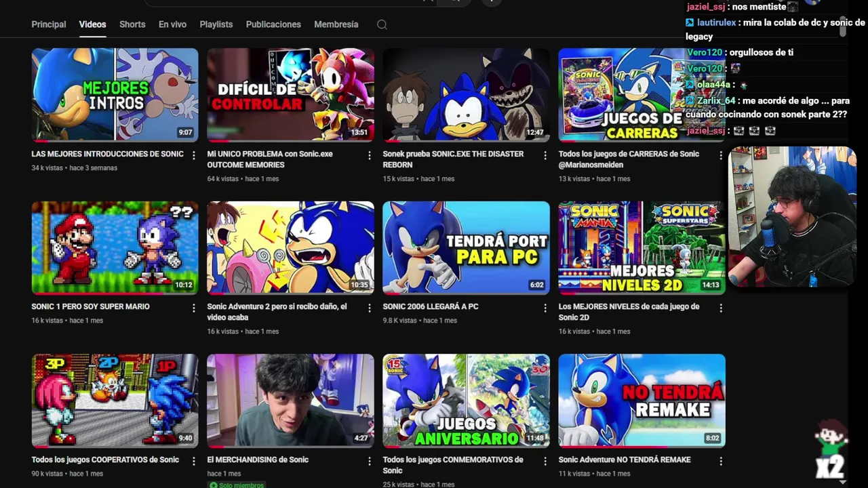The height and width of the screenshot is (488, 868).
Task: Play the merchandising video thumbnail with person
Action: pos(290,401)
